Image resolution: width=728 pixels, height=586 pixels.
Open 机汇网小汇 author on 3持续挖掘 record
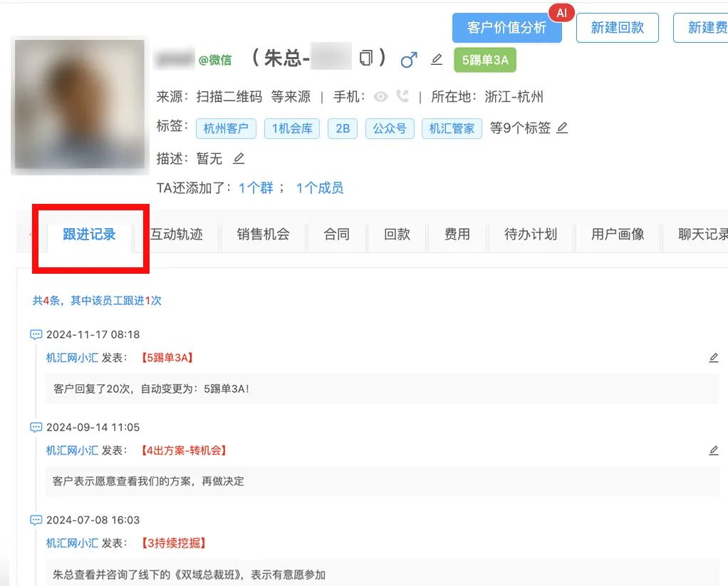pyautogui.click(x=72, y=543)
